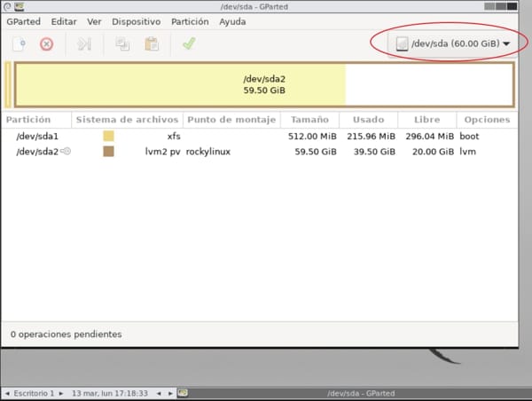
Task: Click the Partición column header
Action: point(36,120)
